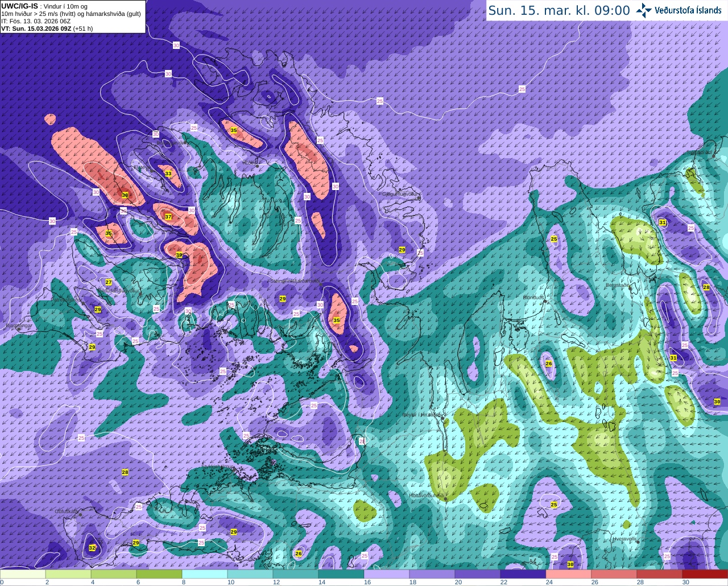Select the IT initial-time line 13. 03. 2026 06Z
This screenshot has width=728, height=586.
(36, 21)
